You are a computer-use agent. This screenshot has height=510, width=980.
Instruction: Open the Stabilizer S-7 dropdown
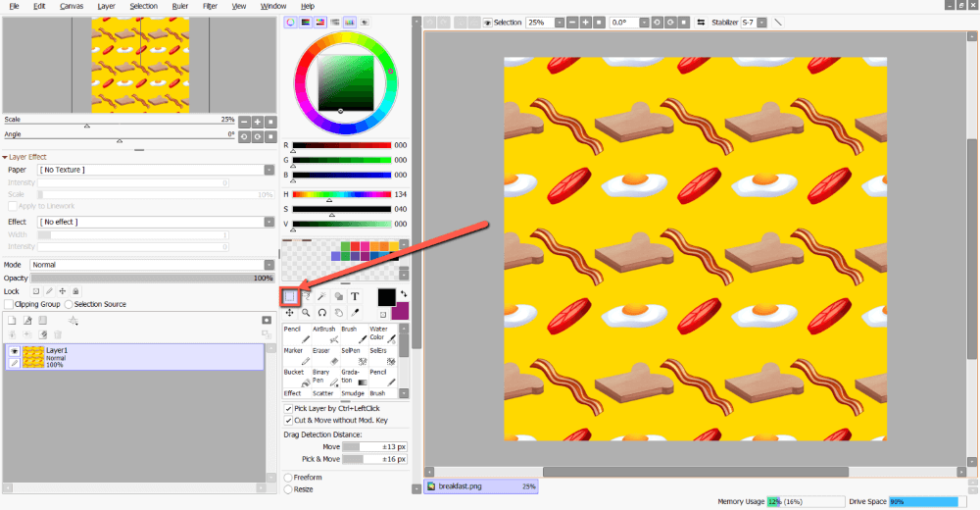(x=761, y=23)
